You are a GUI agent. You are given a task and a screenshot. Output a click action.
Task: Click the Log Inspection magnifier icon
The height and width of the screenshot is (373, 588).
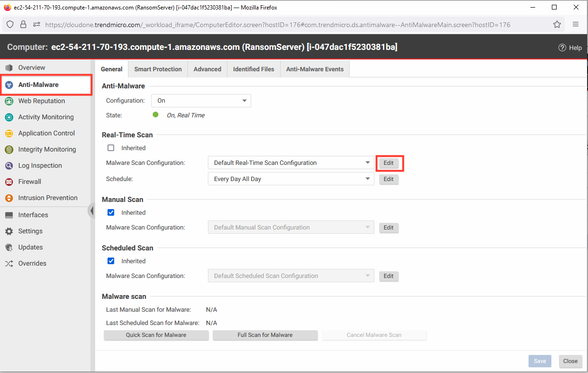[x=9, y=166]
